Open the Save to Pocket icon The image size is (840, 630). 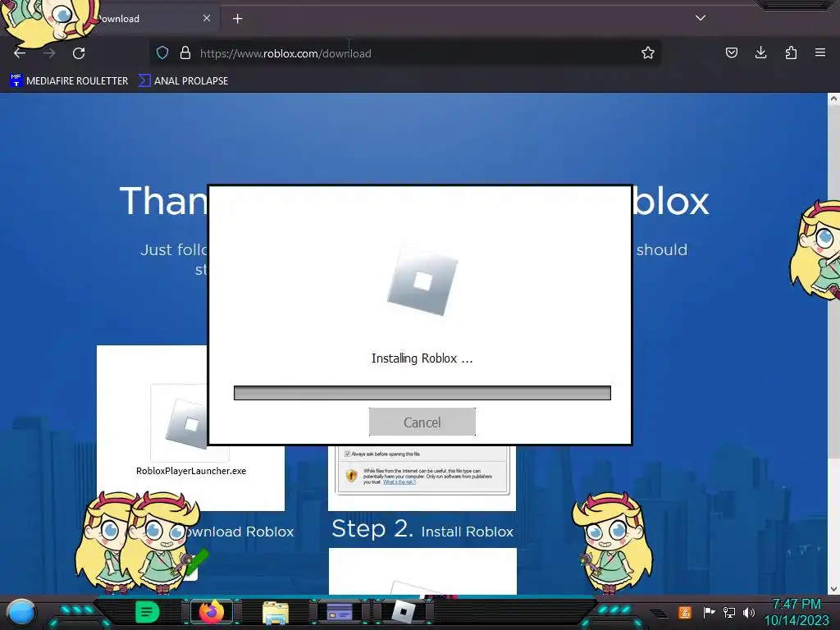click(x=731, y=52)
